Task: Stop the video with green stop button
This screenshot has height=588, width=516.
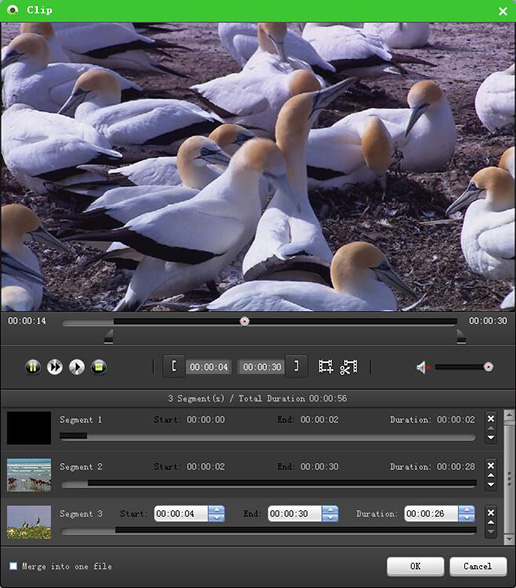Action: pyautogui.click(x=99, y=367)
